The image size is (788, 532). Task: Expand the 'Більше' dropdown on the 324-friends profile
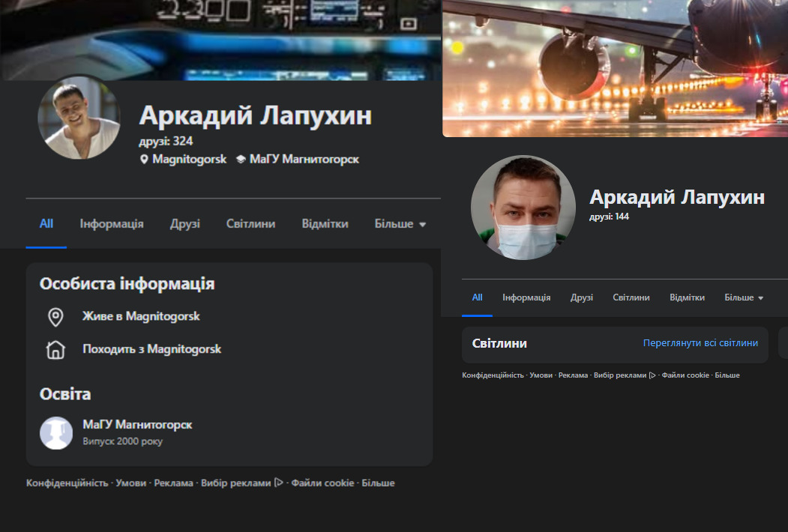(x=400, y=224)
